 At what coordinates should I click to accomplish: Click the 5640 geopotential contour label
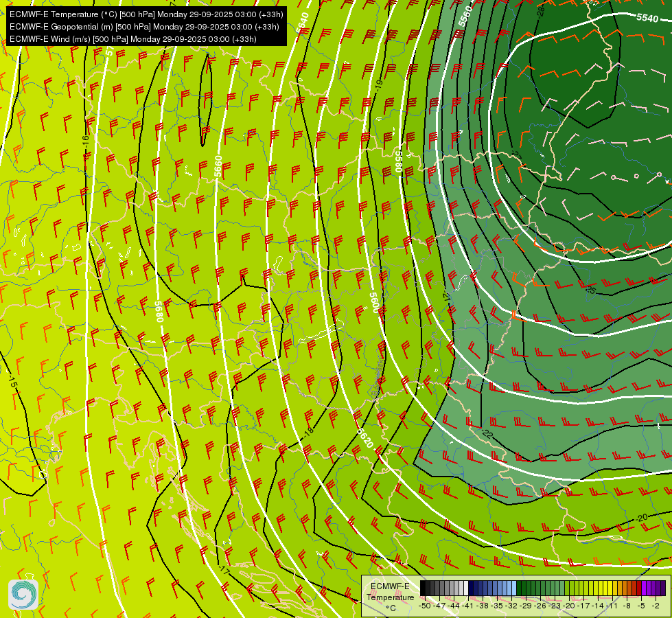pos(303,23)
